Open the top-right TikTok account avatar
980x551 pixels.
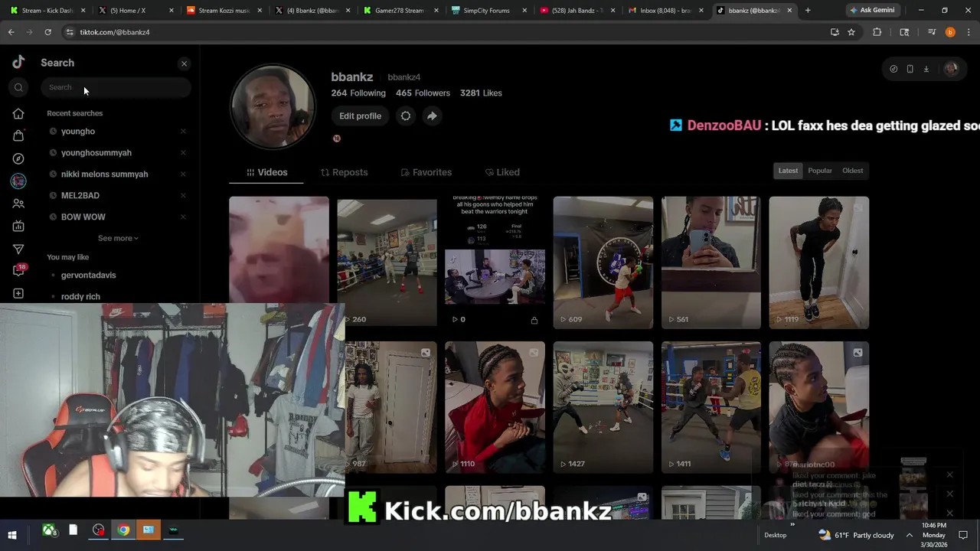(951, 69)
